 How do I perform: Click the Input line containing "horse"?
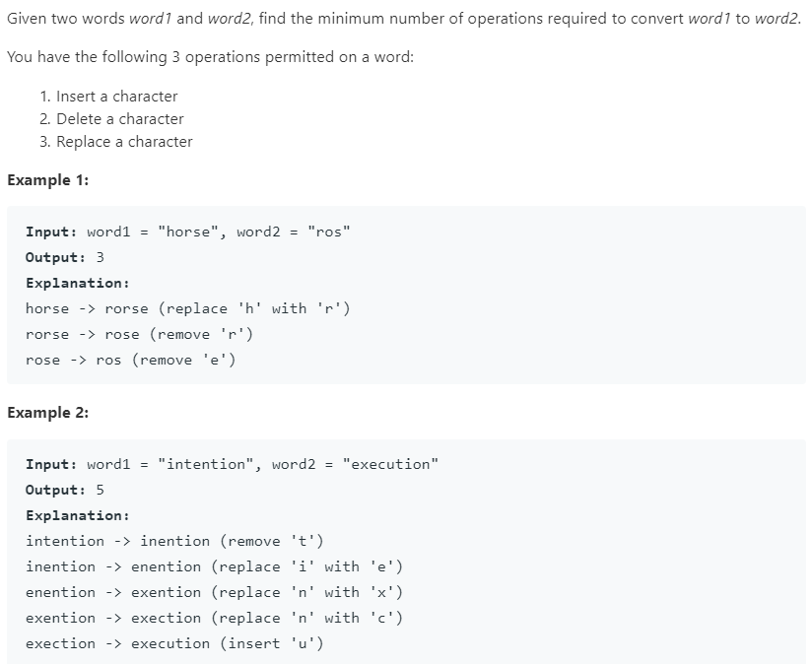click(x=187, y=232)
